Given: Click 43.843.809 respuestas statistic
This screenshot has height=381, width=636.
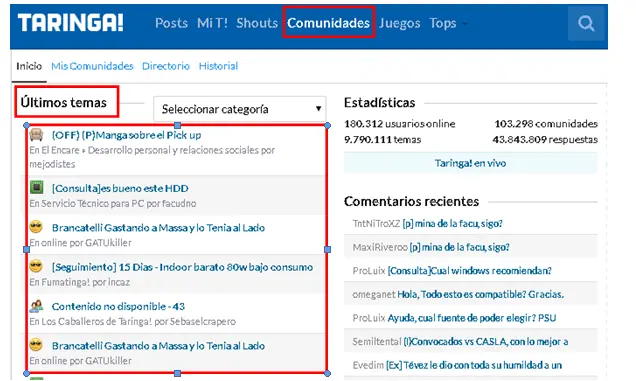Looking at the screenshot, I should pos(545,140).
